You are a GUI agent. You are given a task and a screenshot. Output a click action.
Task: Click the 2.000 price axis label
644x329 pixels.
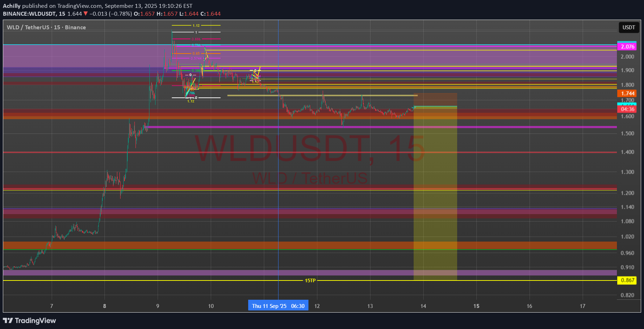628,57
